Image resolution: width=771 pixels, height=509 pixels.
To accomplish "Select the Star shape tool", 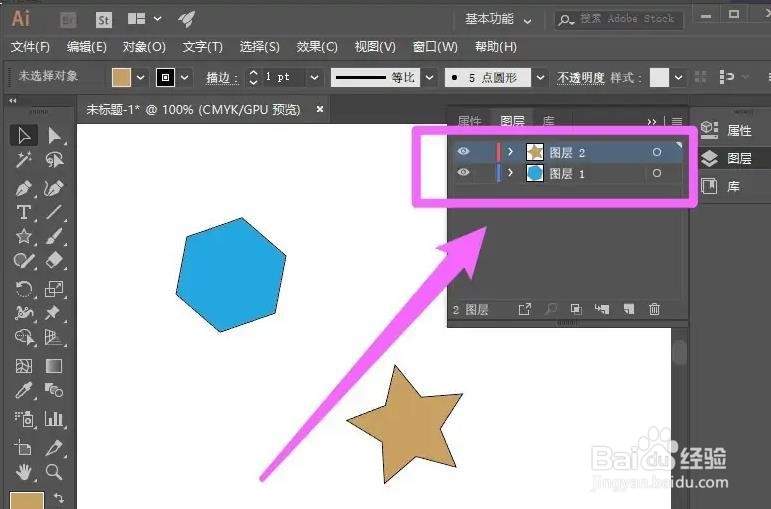I will (x=24, y=237).
